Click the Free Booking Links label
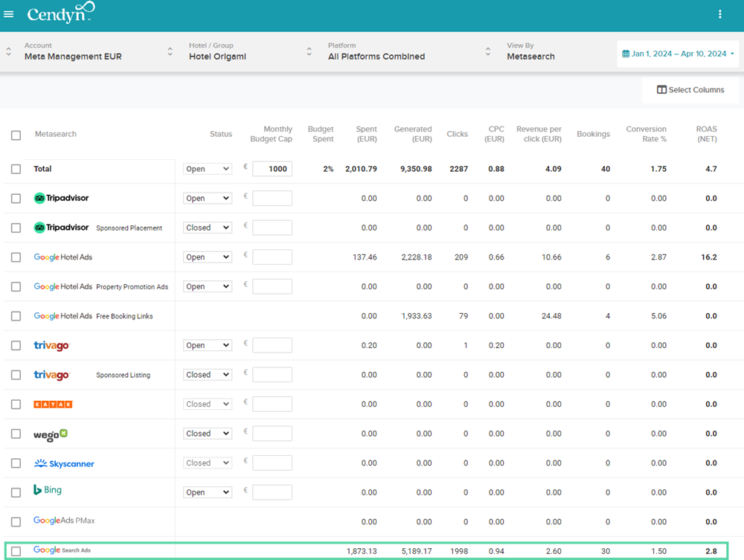 [x=124, y=316]
